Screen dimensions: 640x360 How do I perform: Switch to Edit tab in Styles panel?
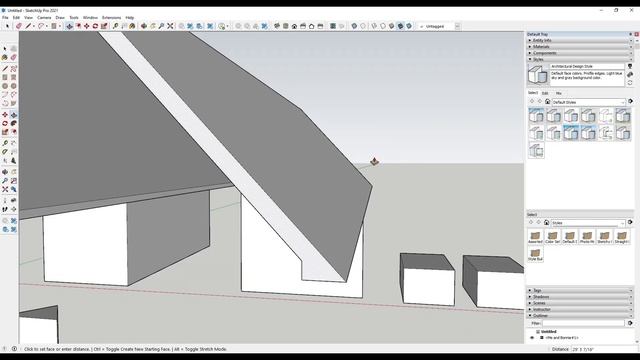click(545, 93)
